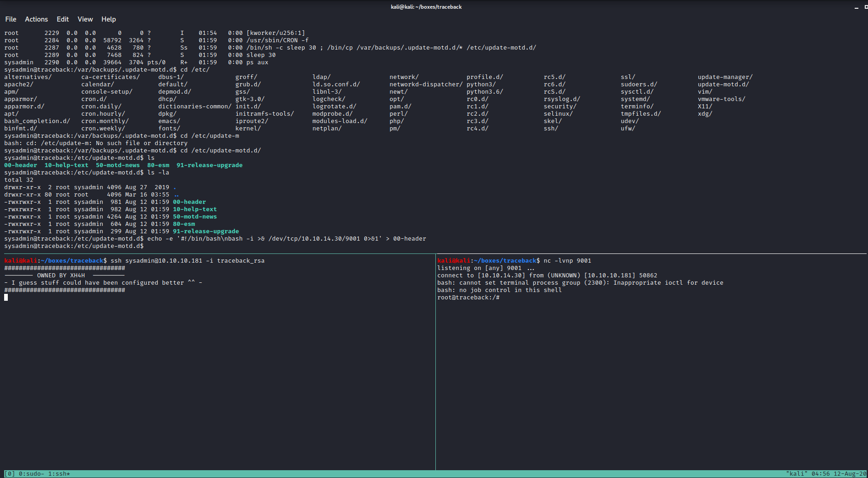Minimize the terminal window

856,7
